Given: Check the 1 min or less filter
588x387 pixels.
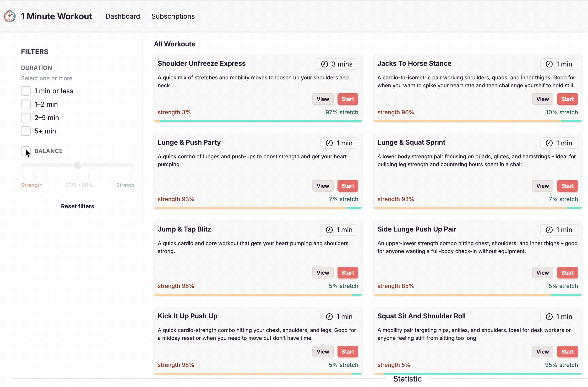Looking at the screenshot, I should click(26, 91).
